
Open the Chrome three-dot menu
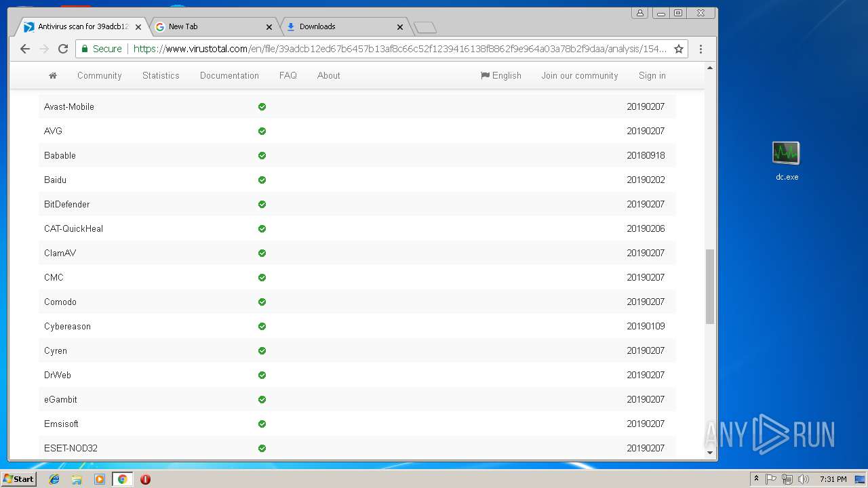701,49
